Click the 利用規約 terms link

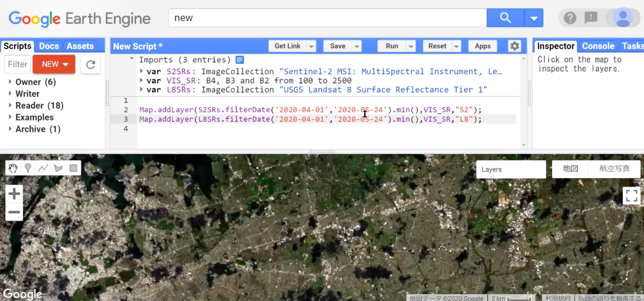557,298
